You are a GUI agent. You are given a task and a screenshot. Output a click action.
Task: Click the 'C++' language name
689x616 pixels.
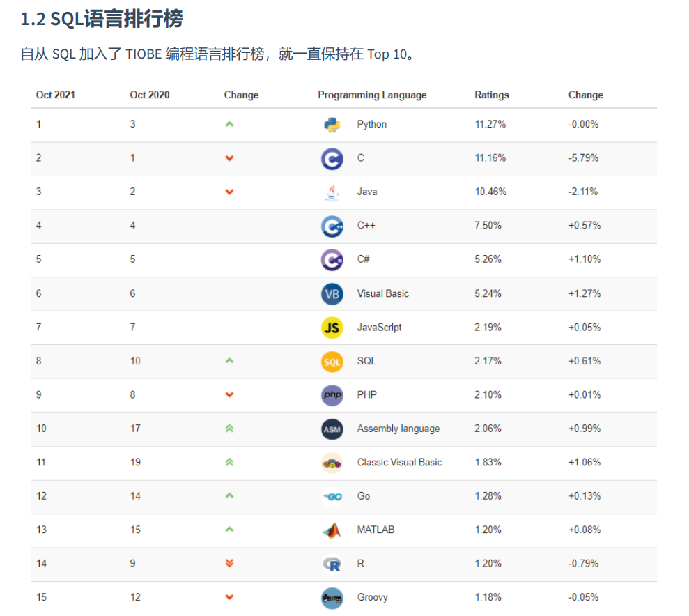click(366, 225)
